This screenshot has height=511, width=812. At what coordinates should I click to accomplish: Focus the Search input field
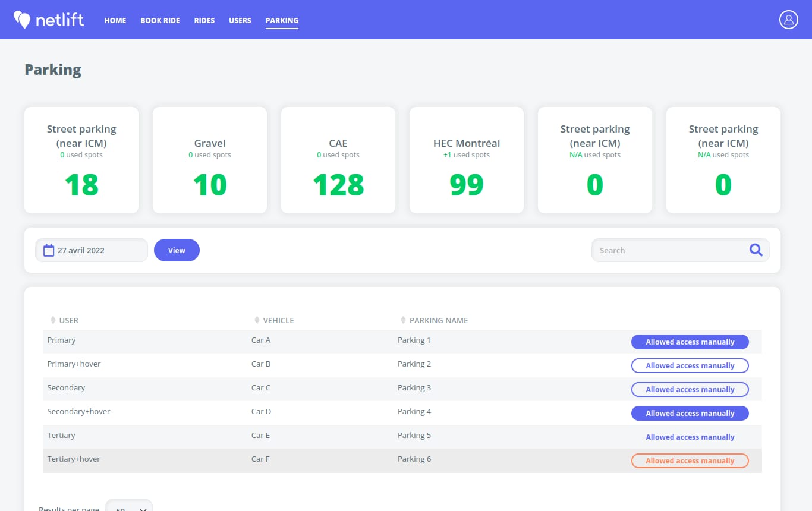tap(680, 250)
